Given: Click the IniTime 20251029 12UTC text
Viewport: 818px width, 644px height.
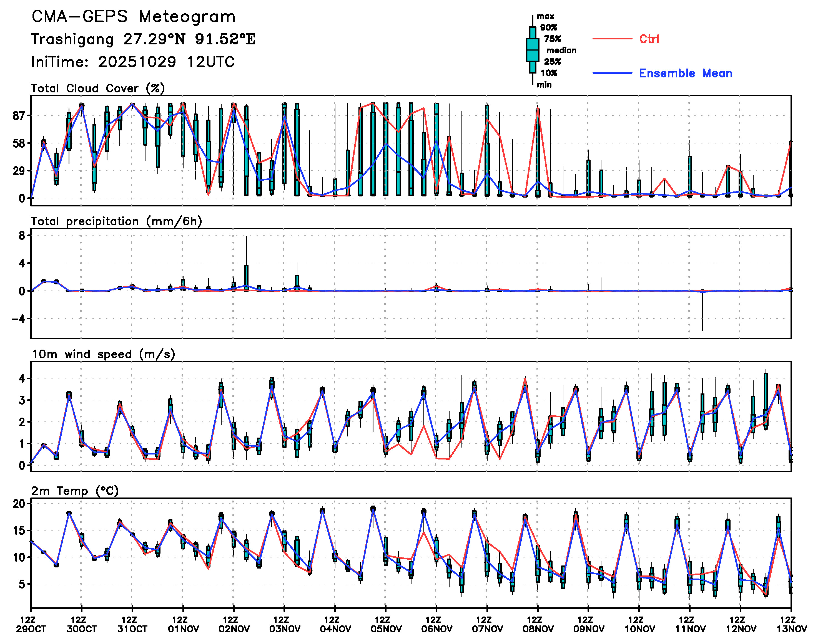Looking at the screenshot, I should 132,62.
